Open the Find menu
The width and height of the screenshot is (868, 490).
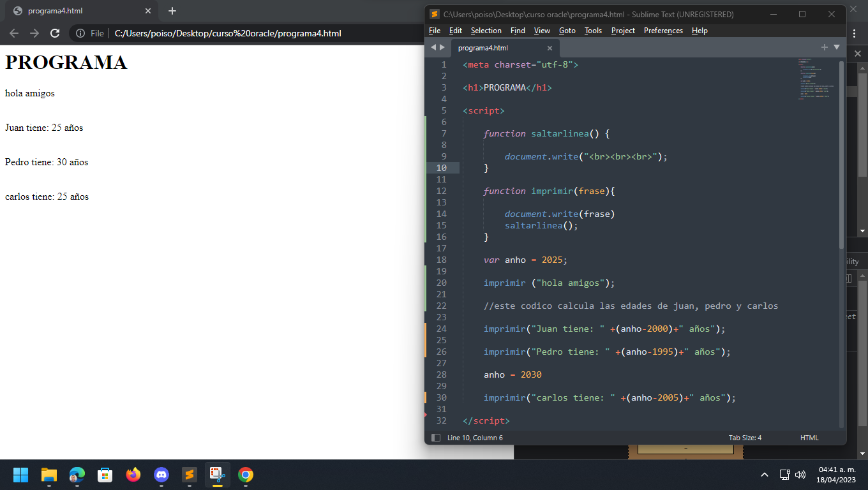518,31
